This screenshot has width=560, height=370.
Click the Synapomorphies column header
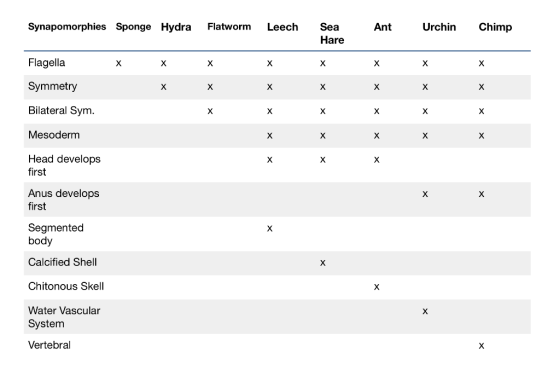[67, 27]
